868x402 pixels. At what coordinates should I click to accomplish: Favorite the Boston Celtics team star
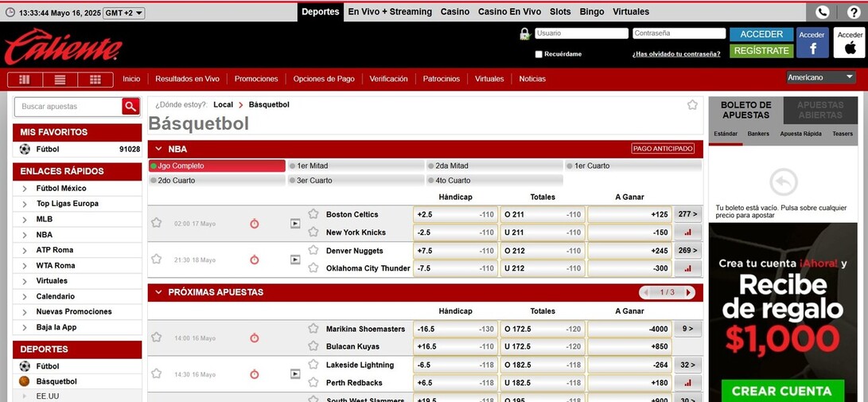tap(313, 213)
